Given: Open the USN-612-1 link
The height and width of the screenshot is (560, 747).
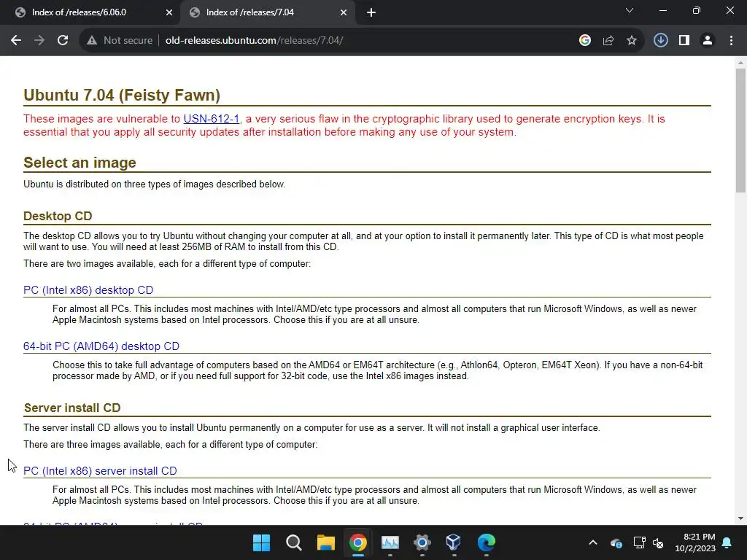Looking at the screenshot, I should click(x=212, y=119).
